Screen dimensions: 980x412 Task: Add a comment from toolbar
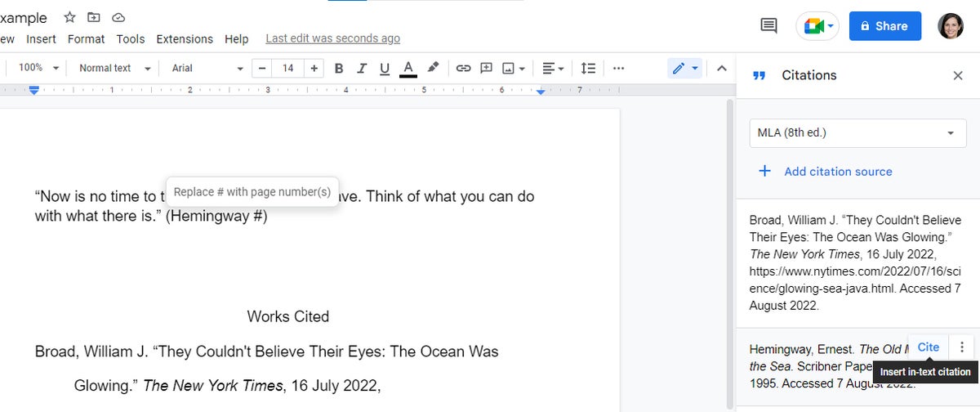click(486, 69)
